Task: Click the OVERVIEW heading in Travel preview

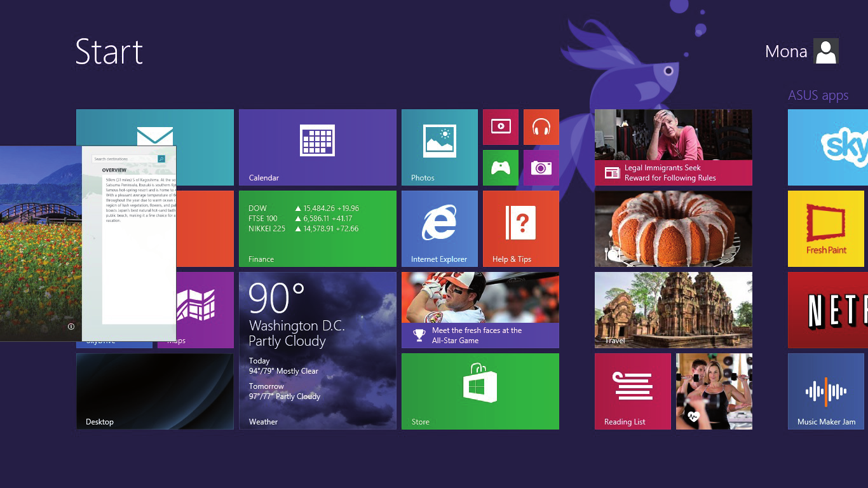Action: [114, 170]
